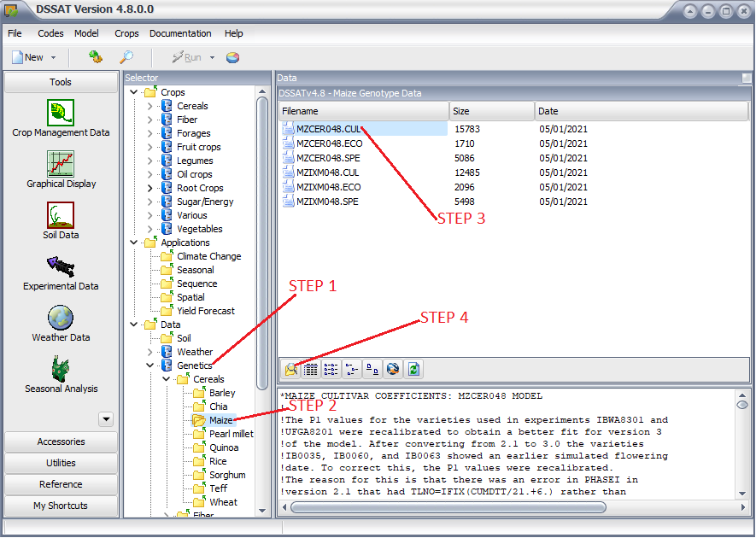
Task: Open the Documentation menu
Action: point(180,33)
